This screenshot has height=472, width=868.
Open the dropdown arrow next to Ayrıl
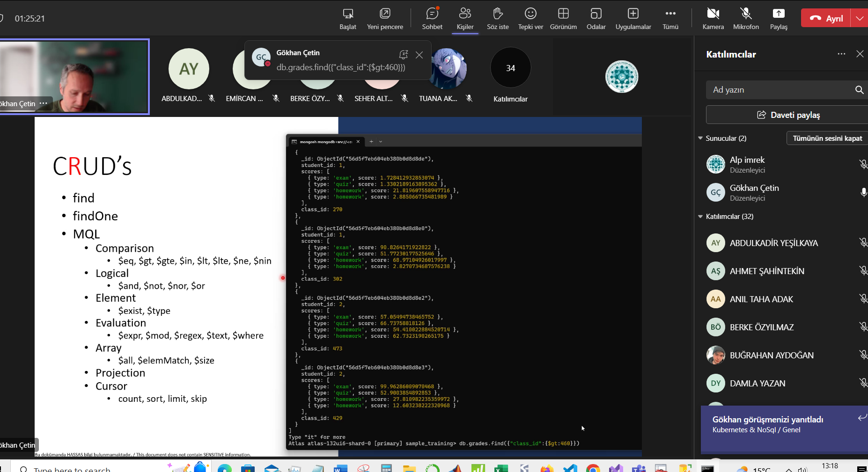pyautogui.click(x=860, y=18)
